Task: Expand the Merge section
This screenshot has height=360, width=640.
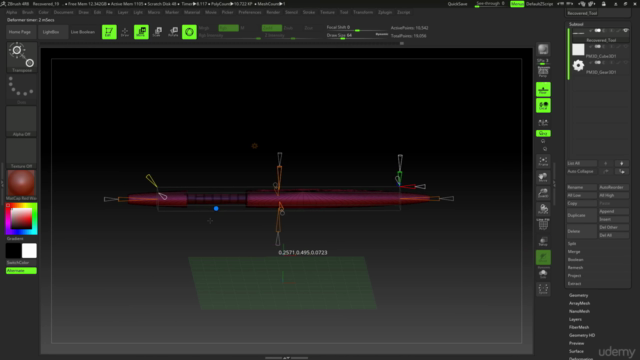Action: (574, 252)
